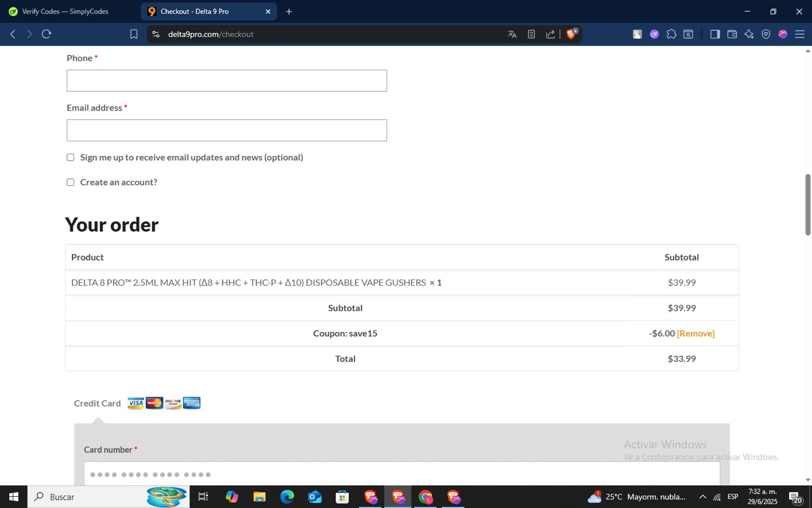Viewport: 812px width, 508px height.
Task: Toggle the browser sidebar panel
Action: [715, 34]
